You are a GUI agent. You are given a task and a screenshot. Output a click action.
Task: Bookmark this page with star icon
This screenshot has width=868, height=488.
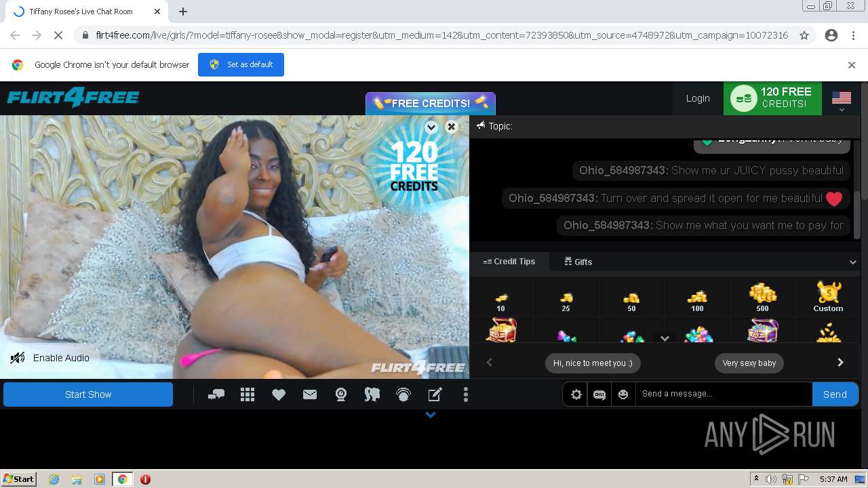[804, 35]
